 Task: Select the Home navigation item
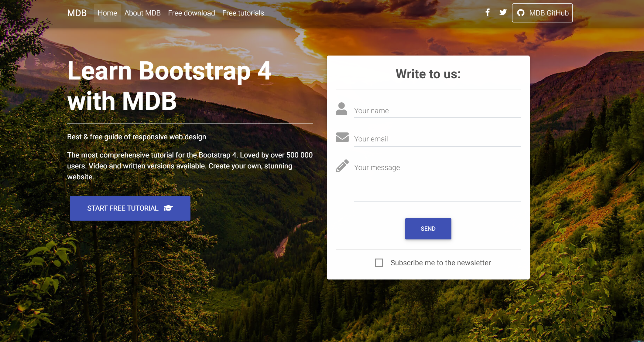click(x=107, y=13)
